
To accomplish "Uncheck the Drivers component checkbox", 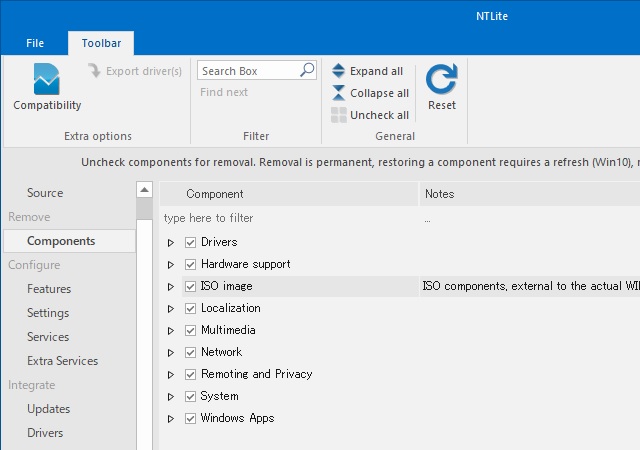I will [x=190, y=242].
